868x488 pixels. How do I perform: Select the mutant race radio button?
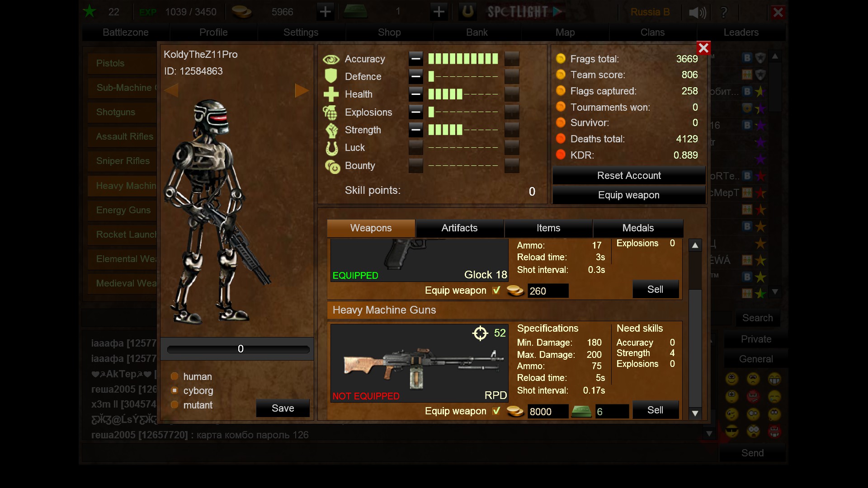[x=175, y=405]
